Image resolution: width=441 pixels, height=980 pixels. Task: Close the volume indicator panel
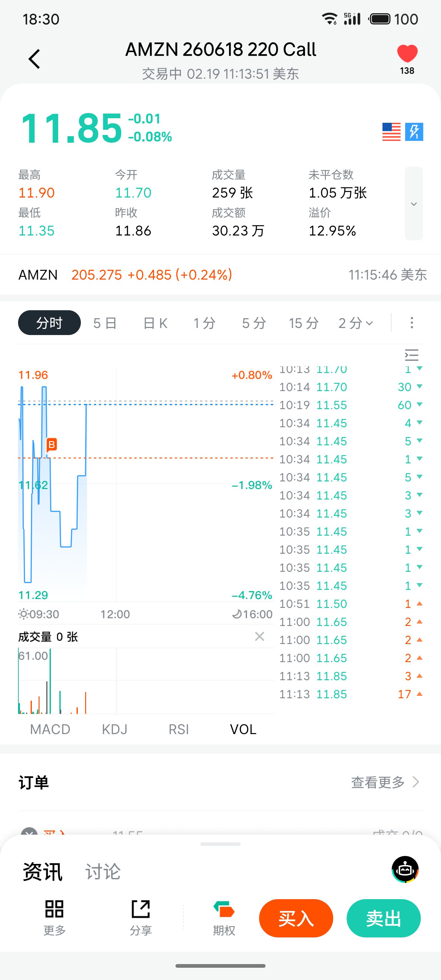coord(259,636)
